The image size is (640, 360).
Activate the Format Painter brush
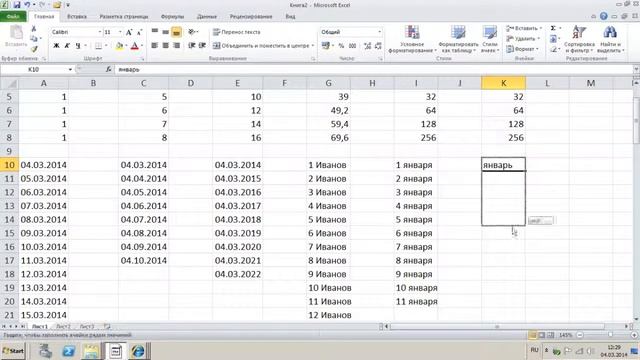pos(34,49)
